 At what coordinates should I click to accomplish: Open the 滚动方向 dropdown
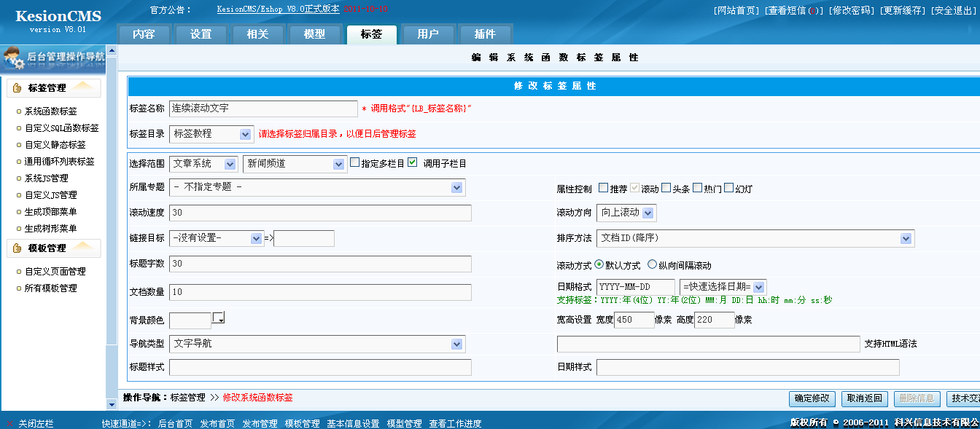[x=626, y=213]
